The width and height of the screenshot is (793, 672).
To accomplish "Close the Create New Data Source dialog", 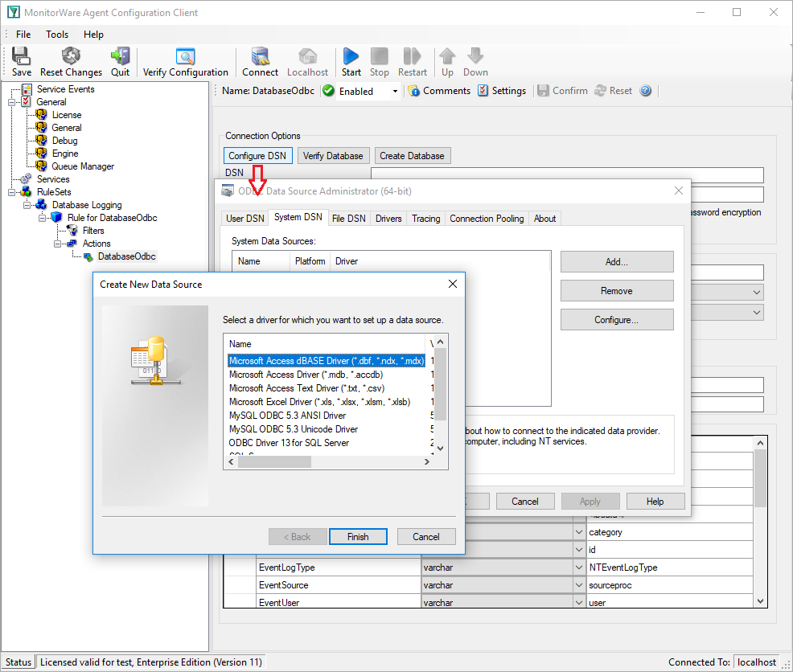I will point(453,284).
